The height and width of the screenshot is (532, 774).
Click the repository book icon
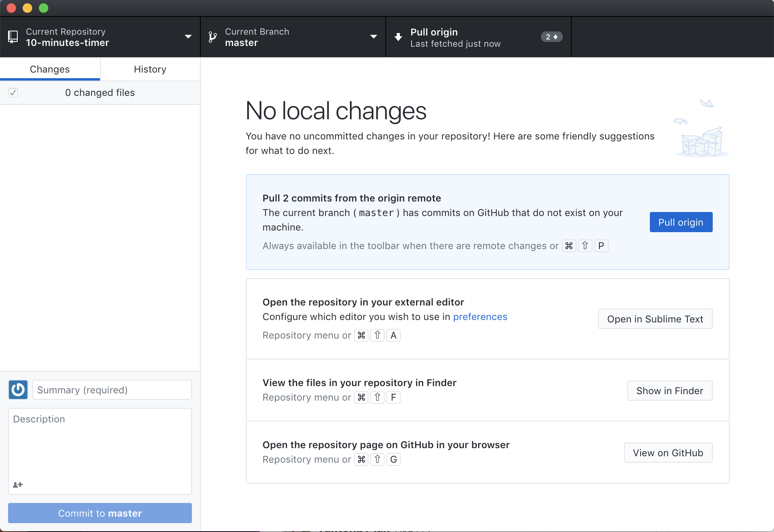pos(13,37)
